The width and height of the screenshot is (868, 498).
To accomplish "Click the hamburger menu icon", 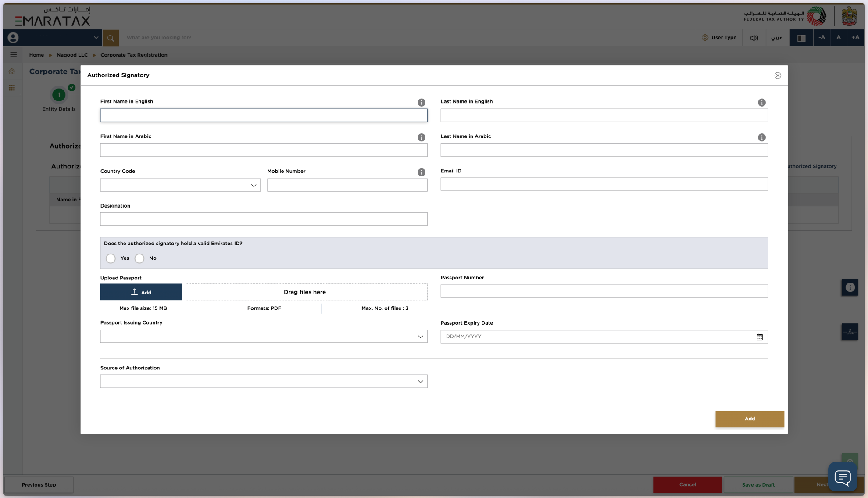I will tap(14, 55).
